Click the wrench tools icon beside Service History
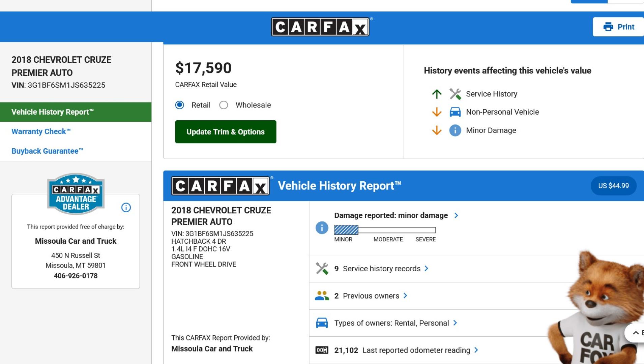This screenshot has width=644, height=364. [x=455, y=94]
